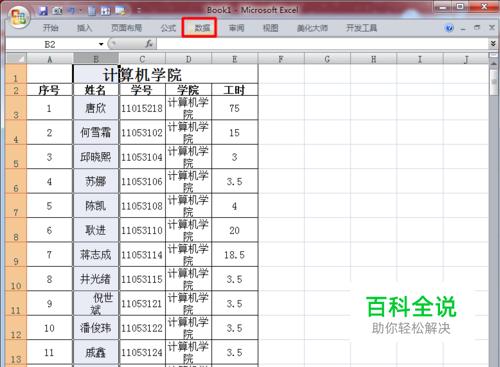Select column J header

click(466, 59)
